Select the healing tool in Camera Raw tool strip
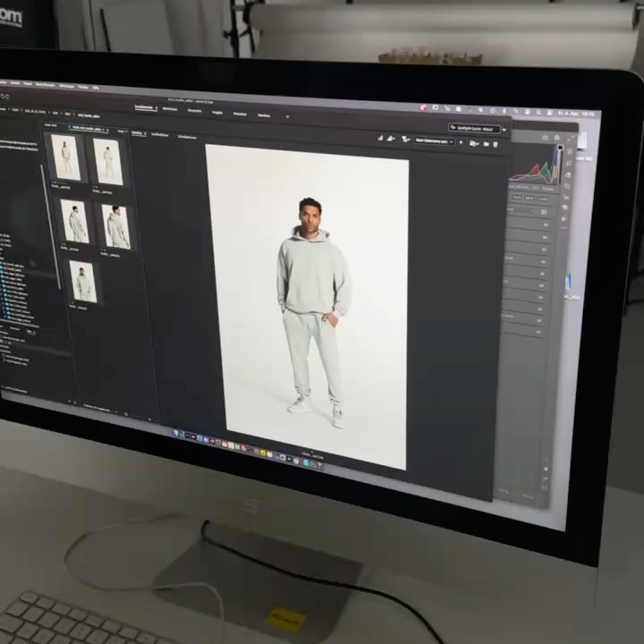Image resolution: width=644 pixels, height=644 pixels. point(568,175)
